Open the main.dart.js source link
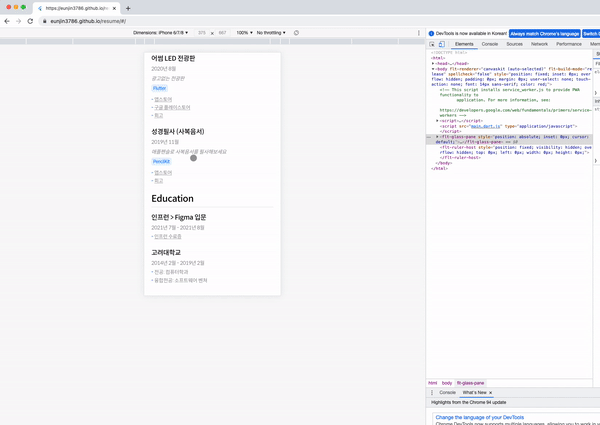This screenshot has height=425, width=600. coord(484,126)
